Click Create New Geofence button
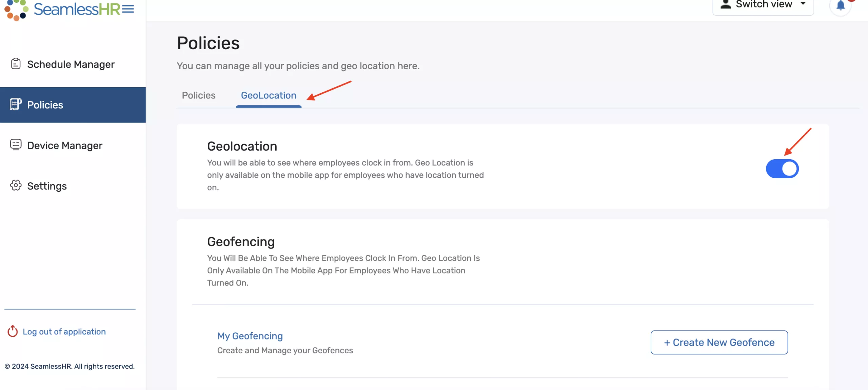868x390 pixels. (719, 342)
